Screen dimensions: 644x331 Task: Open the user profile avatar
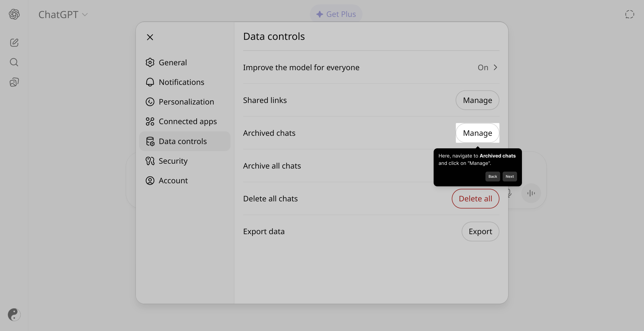point(14,314)
